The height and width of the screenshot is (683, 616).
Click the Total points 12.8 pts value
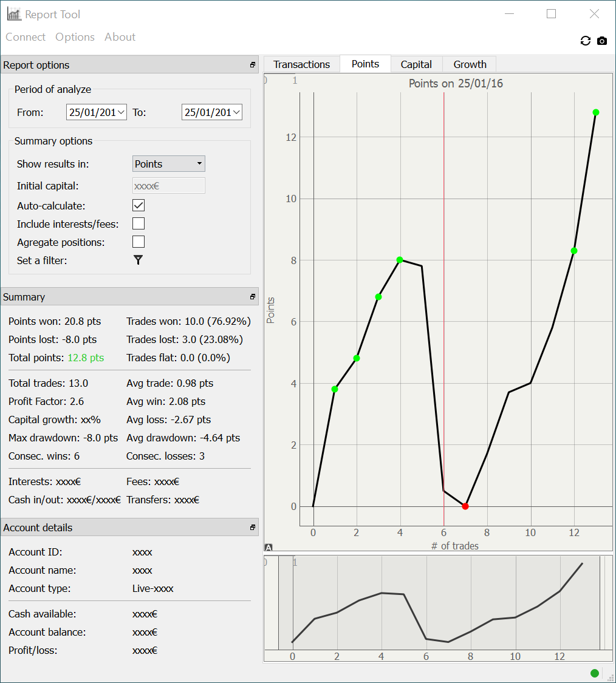coord(86,358)
